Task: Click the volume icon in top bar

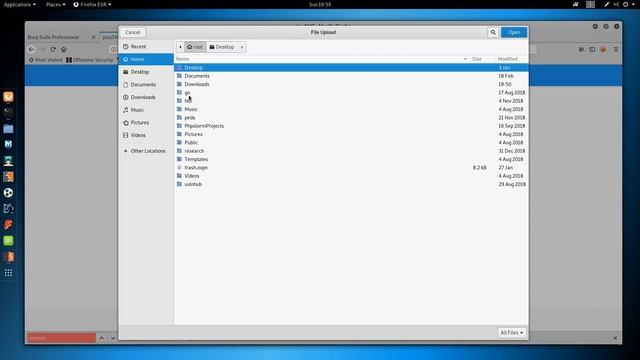Action: pos(616,4)
